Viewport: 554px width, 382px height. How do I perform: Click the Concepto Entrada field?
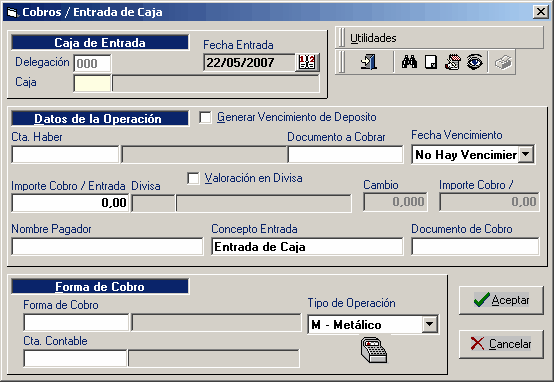click(x=307, y=246)
